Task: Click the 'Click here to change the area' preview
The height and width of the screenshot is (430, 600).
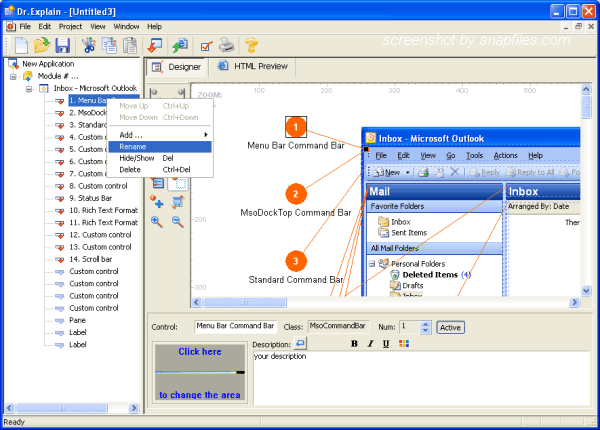Action: pos(200,373)
